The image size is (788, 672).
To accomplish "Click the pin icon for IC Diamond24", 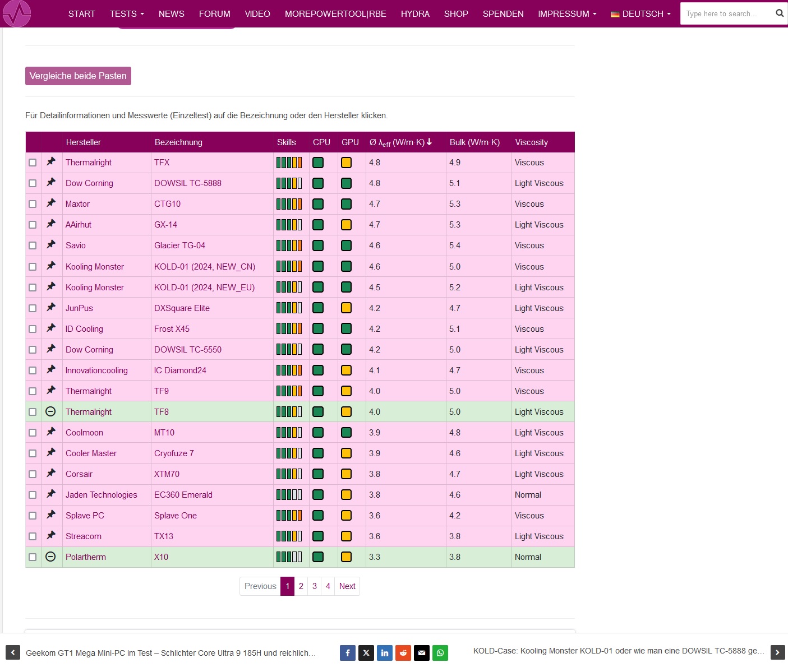I will tap(51, 369).
